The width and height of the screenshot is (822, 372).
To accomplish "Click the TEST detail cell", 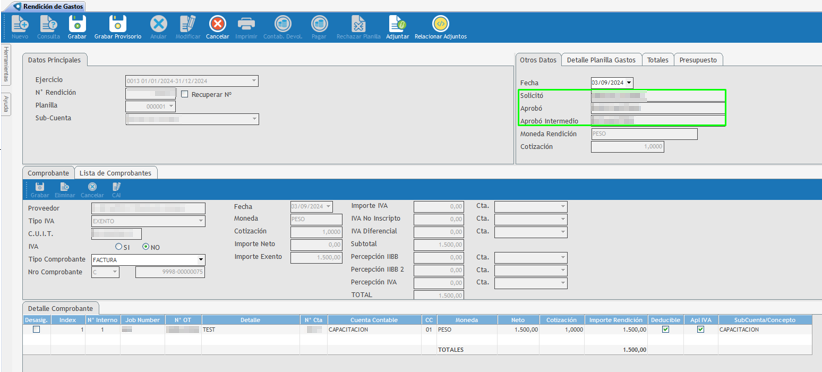I will pos(251,330).
